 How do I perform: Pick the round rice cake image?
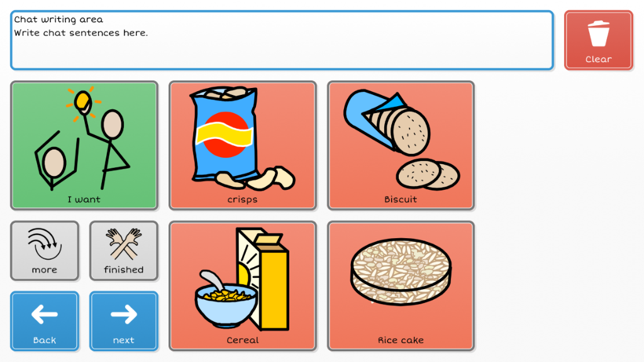tap(401, 273)
